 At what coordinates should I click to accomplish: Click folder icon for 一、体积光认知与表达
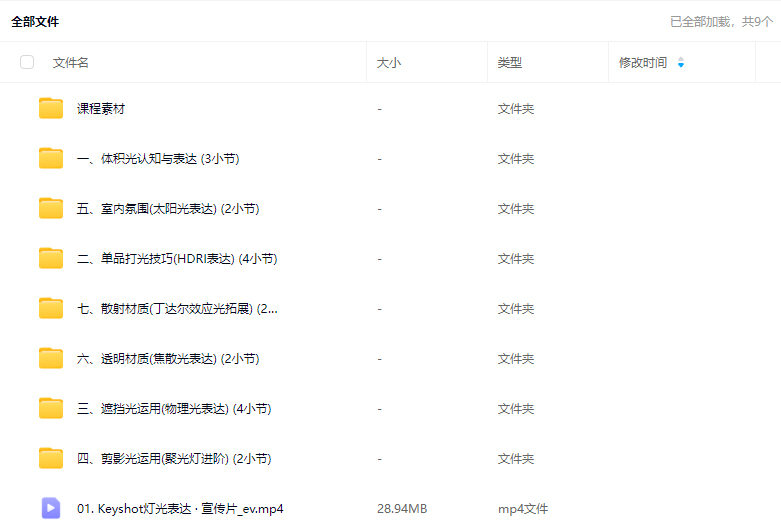[x=51, y=158]
